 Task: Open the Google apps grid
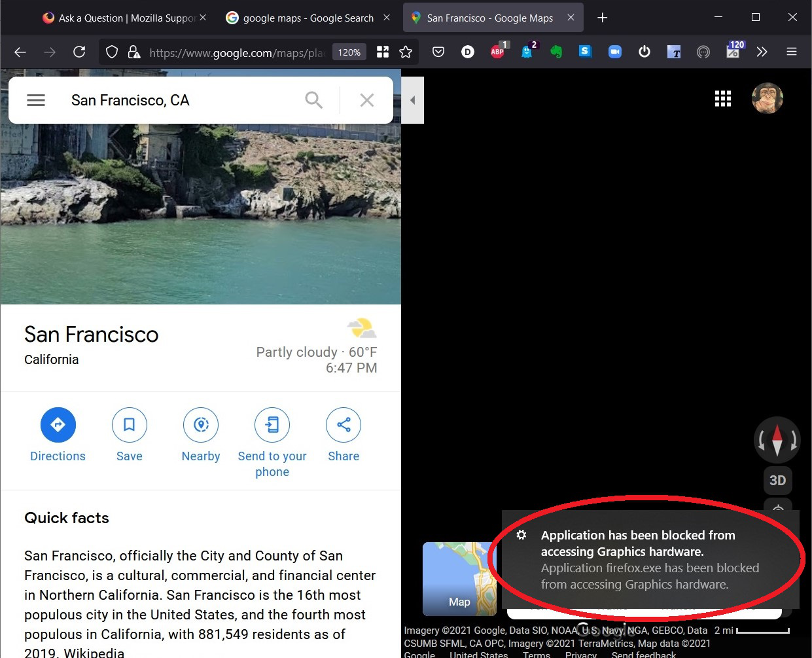pos(722,99)
